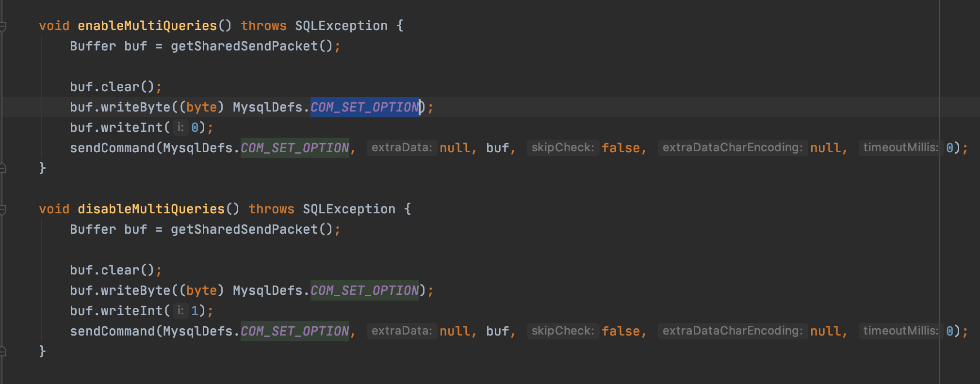
Task: Click highlighted COM_SET_OPTION in first writeByte
Action: tap(364, 107)
